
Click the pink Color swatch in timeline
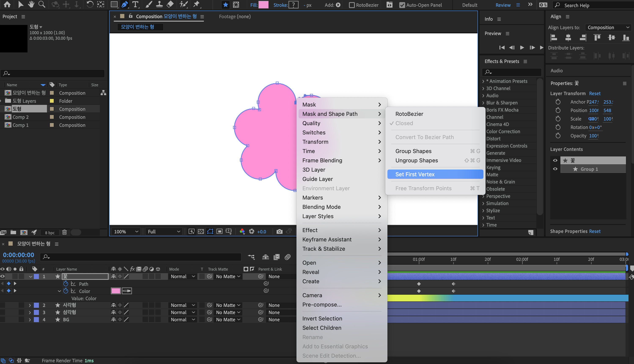tap(115, 291)
